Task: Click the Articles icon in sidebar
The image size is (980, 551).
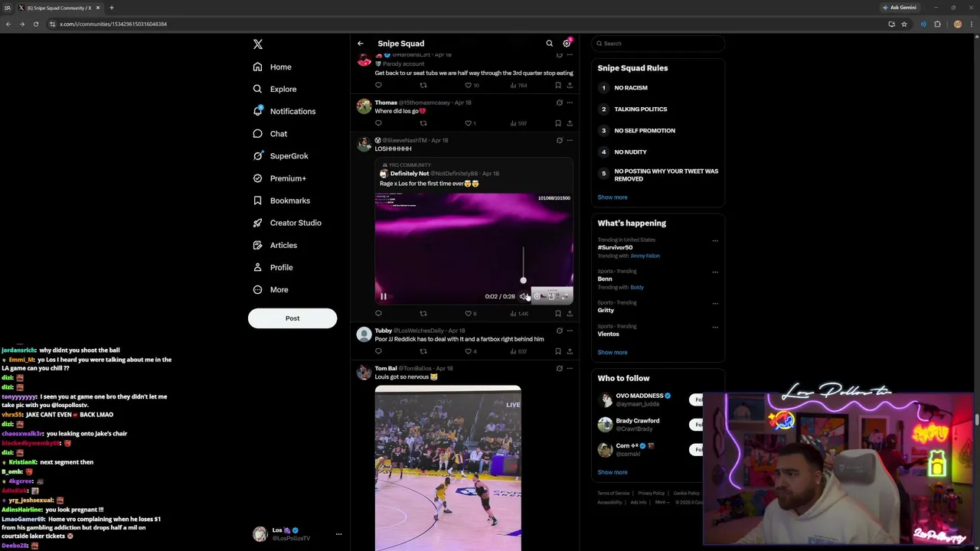Action: [x=257, y=245]
